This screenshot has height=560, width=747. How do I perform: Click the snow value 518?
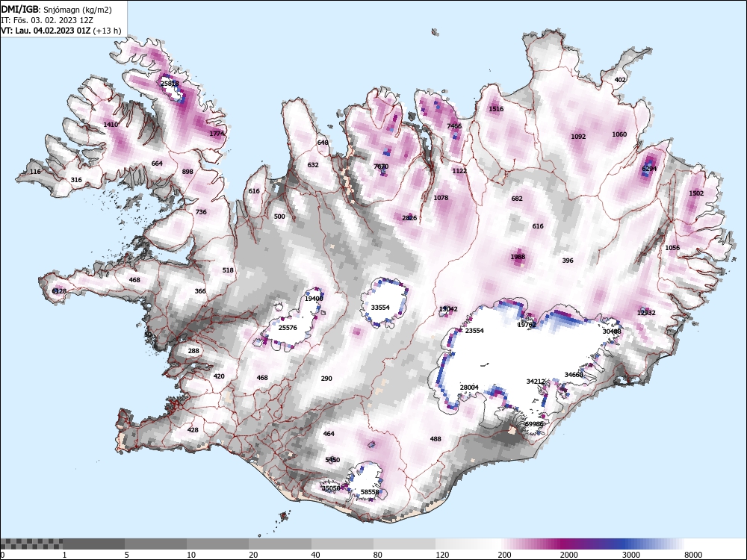click(x=228, y=270)
